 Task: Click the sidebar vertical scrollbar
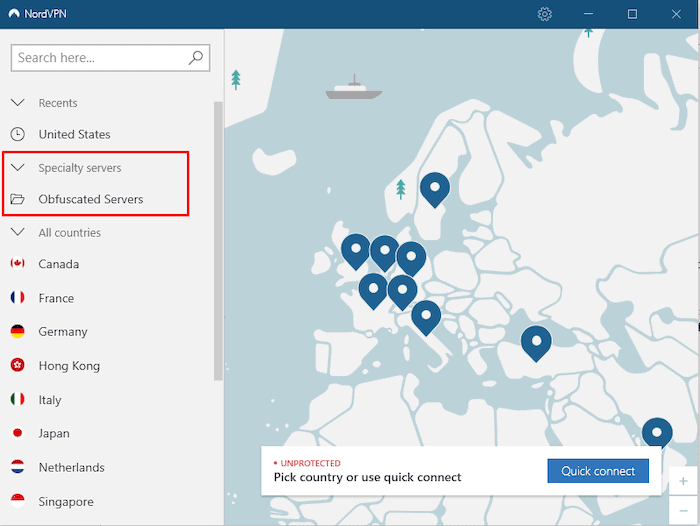218,240
